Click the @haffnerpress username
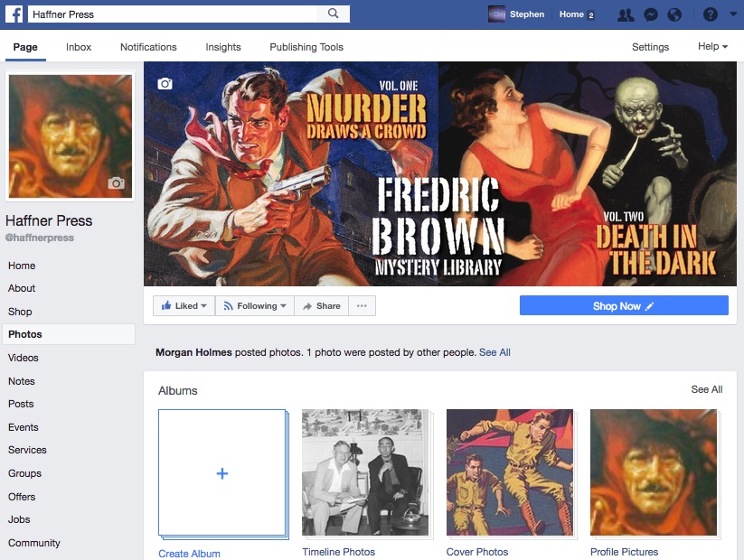This screenshot has width=744, height=560. (x=40, y=238)
